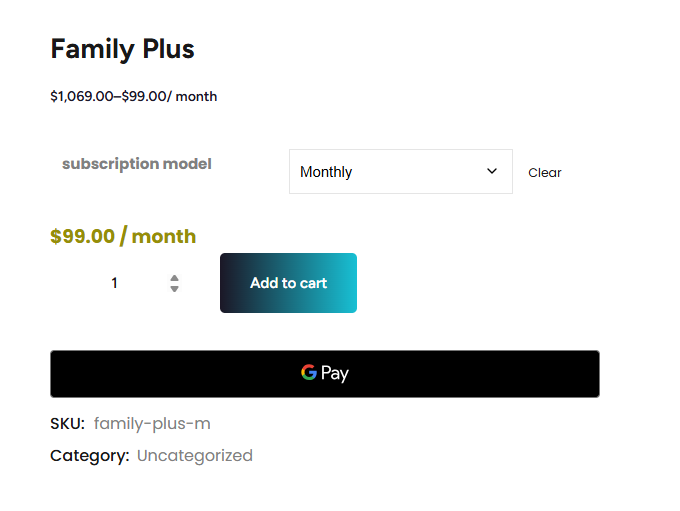Open the Monthly subscription model dropdown
Image resolution: width=680 pixels, height=511 pixels.
coord(400,172)
